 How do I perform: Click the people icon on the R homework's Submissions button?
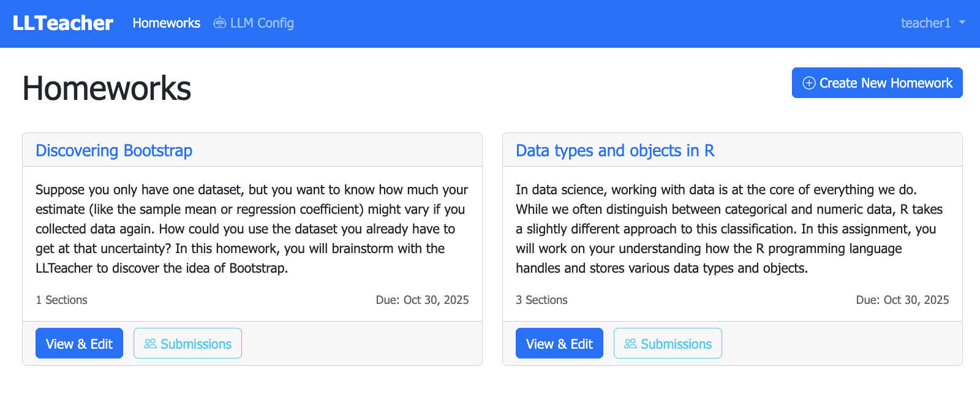click(x=630, y=344)
